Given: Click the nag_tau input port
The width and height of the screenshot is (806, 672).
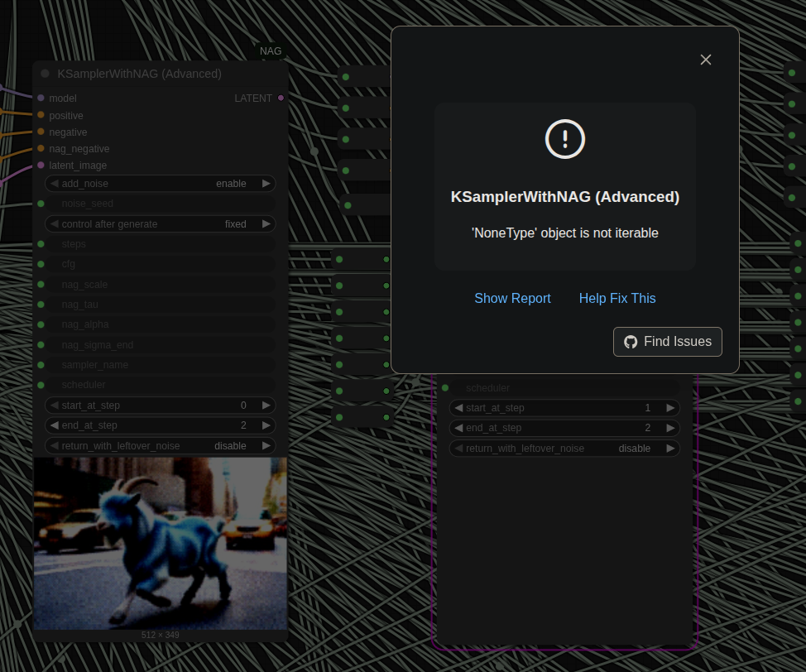Looking at the screenshot, I should tap(41, 305).
